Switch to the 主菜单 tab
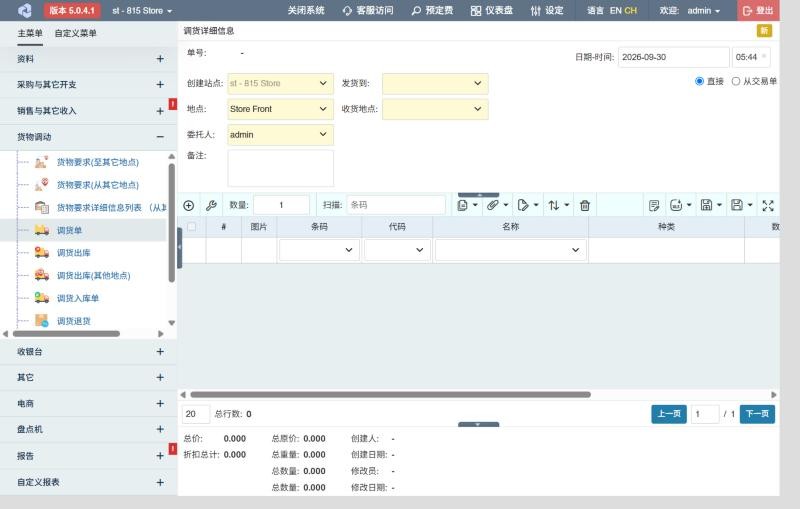The height and width of the screenshot is (509, 800). pyautogui.click(x=30, y=33)
